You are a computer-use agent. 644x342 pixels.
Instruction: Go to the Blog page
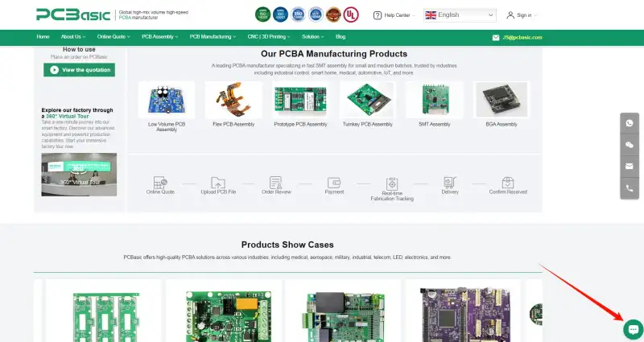[x=341, y=37]
